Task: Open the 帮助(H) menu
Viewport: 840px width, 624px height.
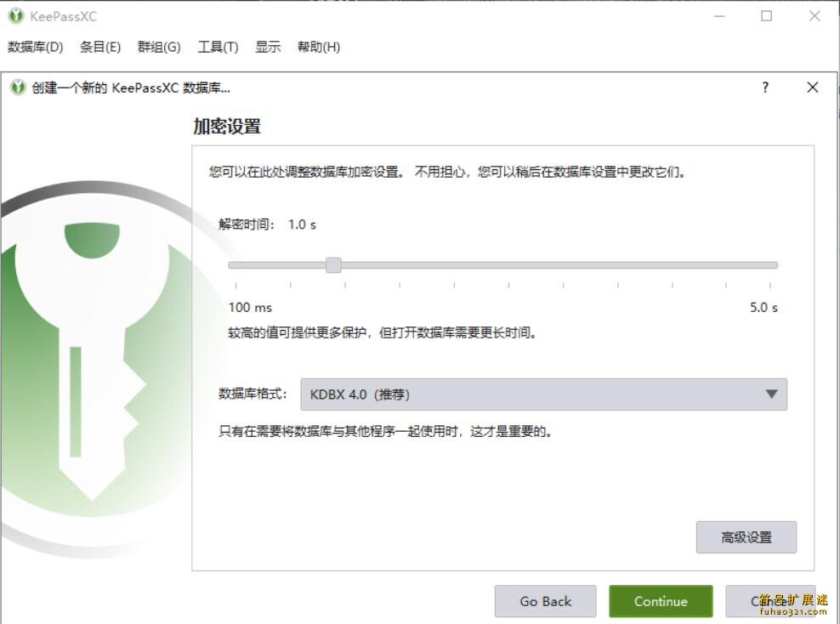Action: pyautogui.click(x=319, y=47)
